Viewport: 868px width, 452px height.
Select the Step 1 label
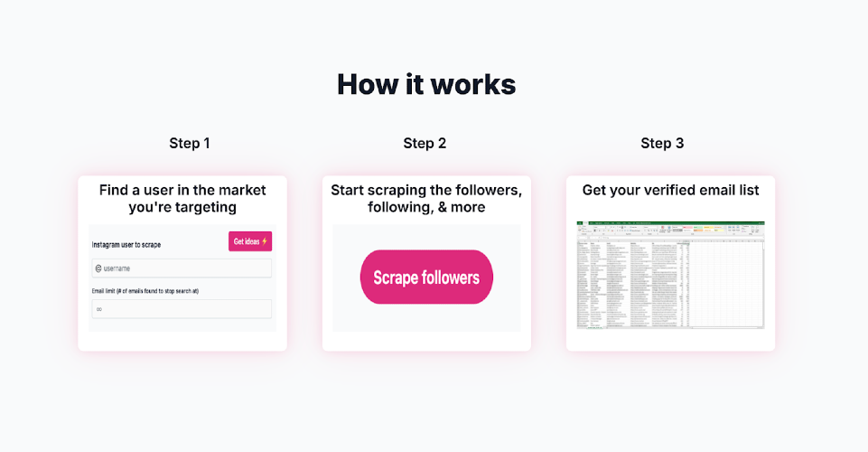[190, 143]
